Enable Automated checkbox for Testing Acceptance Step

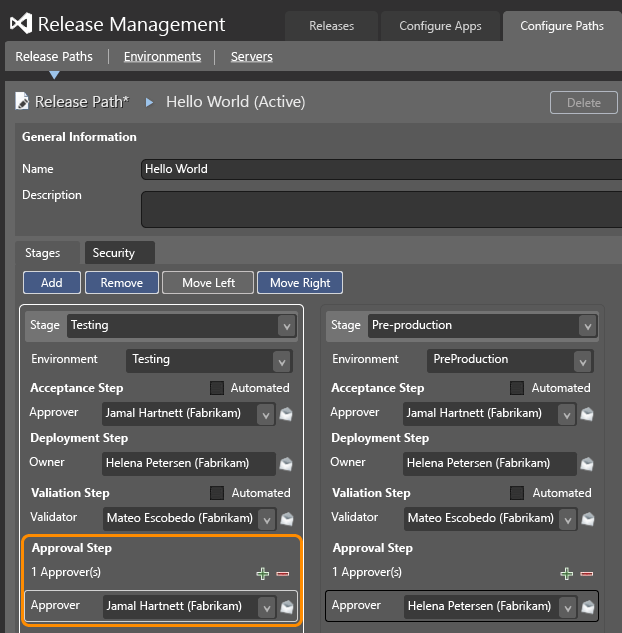(217, 388)
